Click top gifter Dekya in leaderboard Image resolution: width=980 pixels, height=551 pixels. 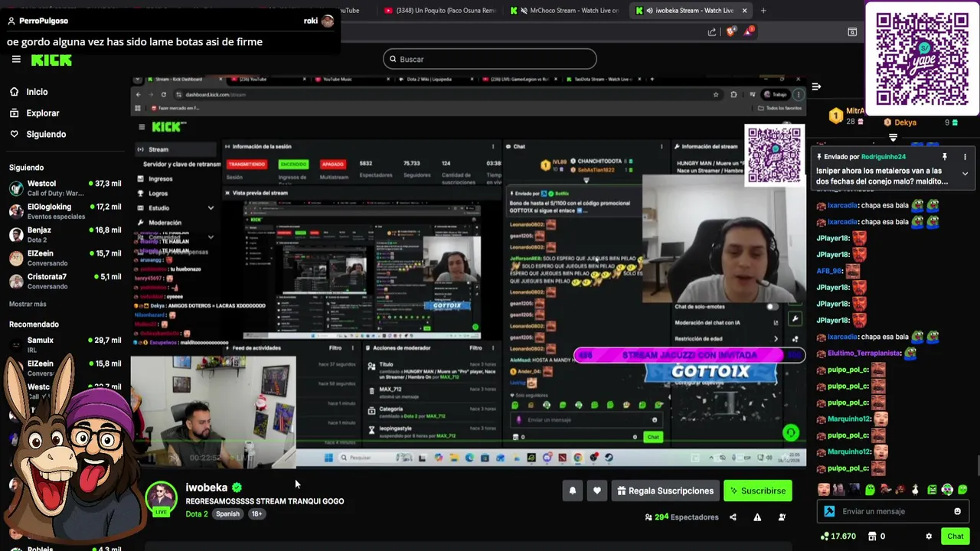click(905, 122)
